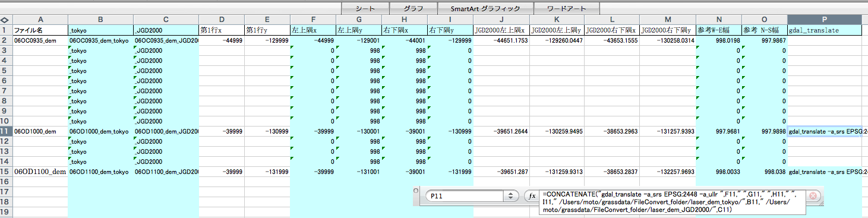This screenshot has height=218, width=868.
Task: Select cell with value 997.9867
Action: tap(764, 40)
